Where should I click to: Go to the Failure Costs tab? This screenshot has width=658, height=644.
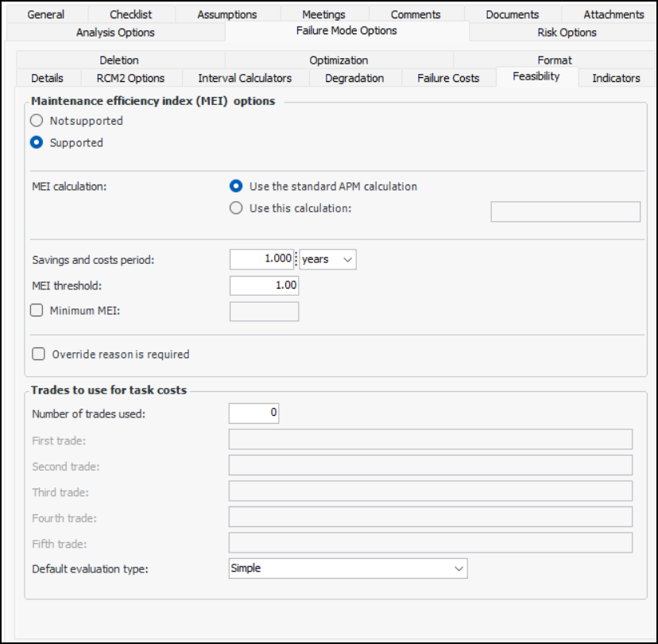tap(448, 78)
